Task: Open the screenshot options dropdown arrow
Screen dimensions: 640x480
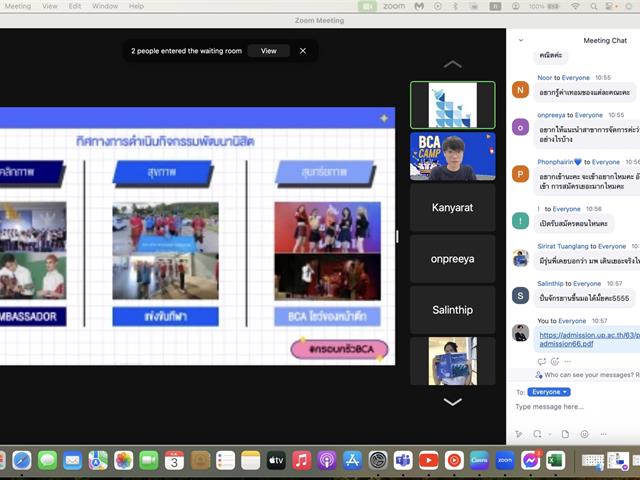Action: click(550, 434)
